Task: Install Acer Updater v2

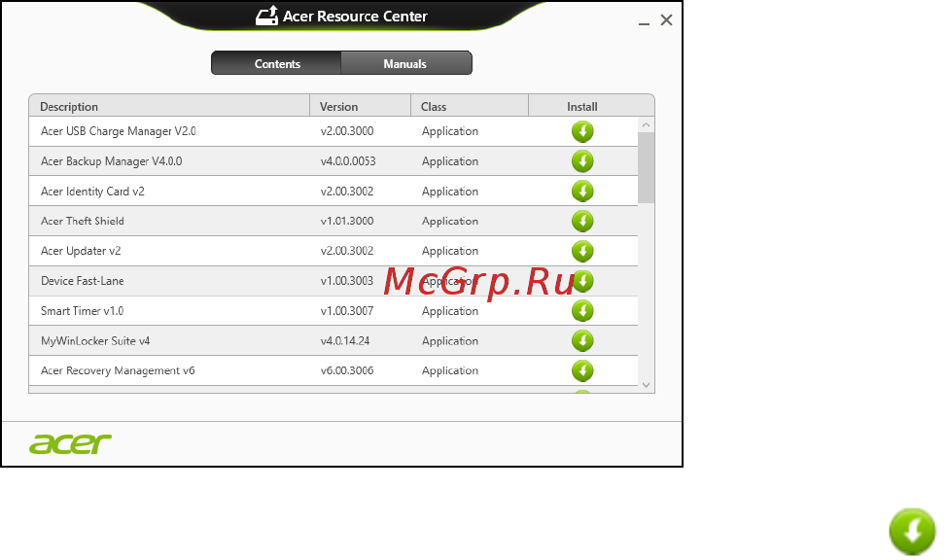Action: 582,251
